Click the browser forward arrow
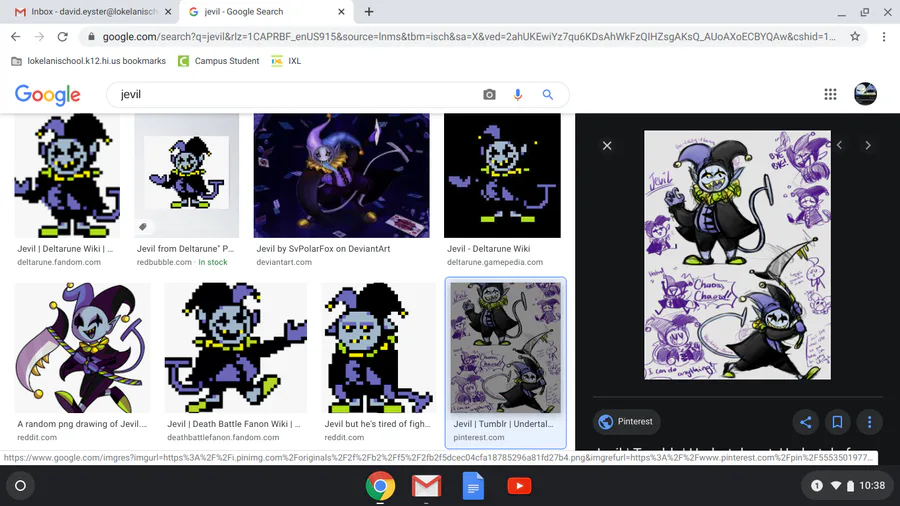 [x=39, y=37]
